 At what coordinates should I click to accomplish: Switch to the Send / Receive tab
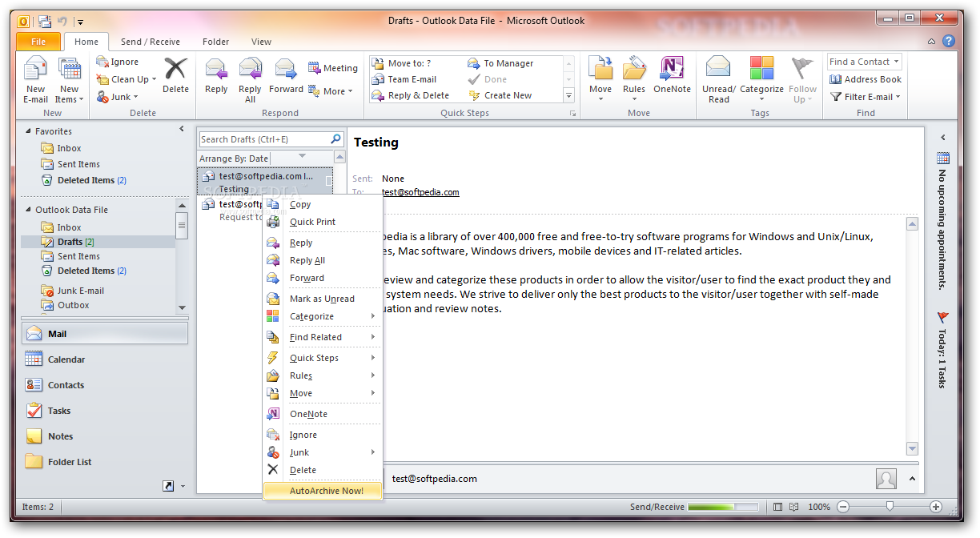151,42
